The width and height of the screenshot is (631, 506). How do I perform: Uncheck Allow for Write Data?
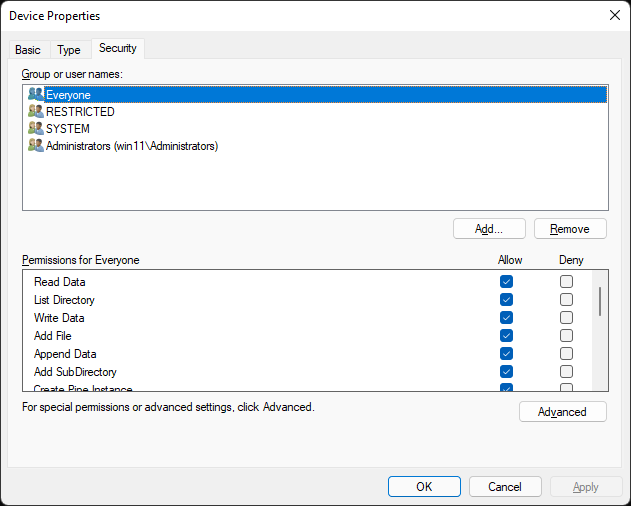(x=506, y=318)
